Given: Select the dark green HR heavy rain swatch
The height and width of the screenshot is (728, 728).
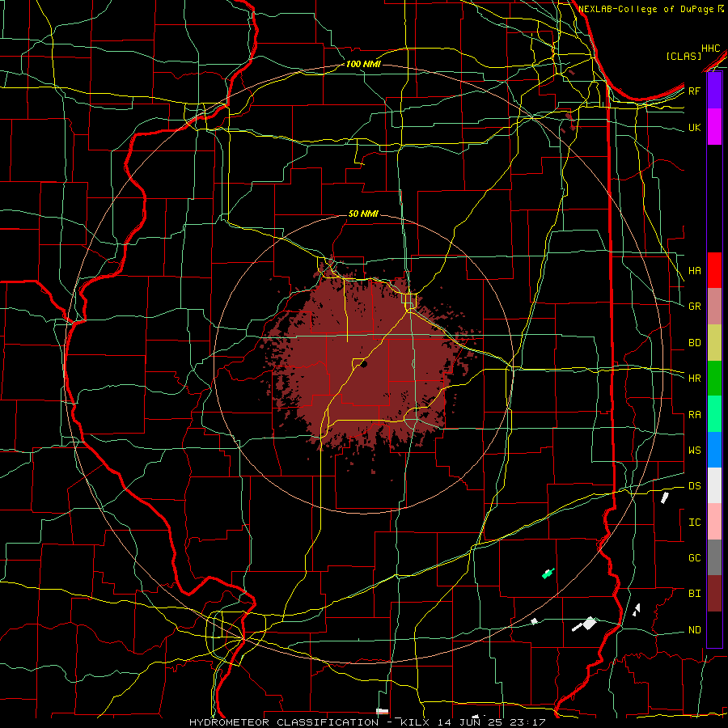Looking at the screenshot, I should pos(714,379).
